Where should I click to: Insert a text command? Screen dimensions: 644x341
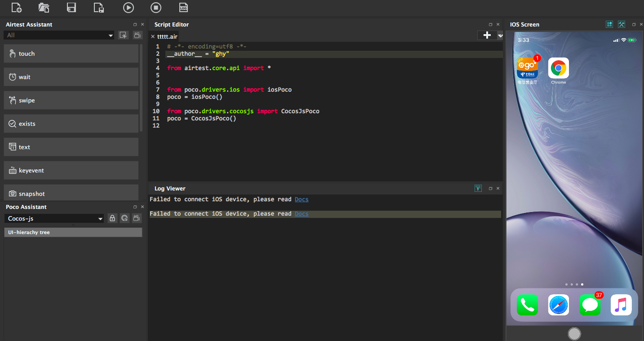pyautogui.click(x=71, y=147)
